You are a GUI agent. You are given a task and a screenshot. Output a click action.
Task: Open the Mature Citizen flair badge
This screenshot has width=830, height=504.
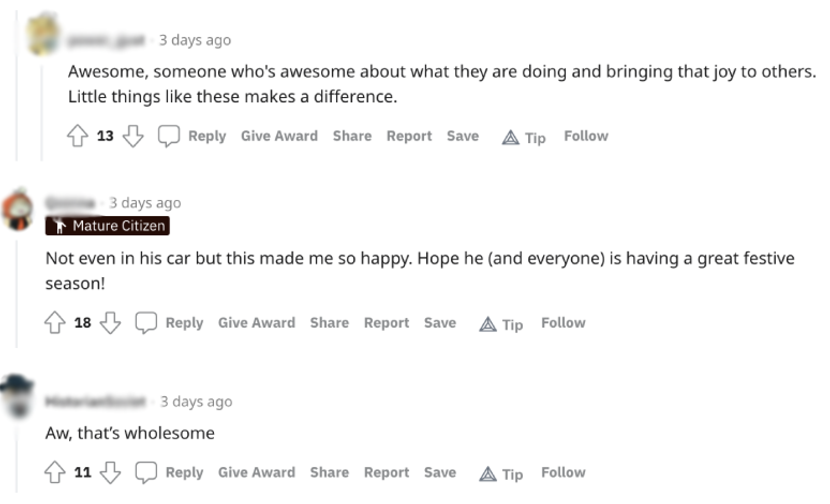point(108,226)
